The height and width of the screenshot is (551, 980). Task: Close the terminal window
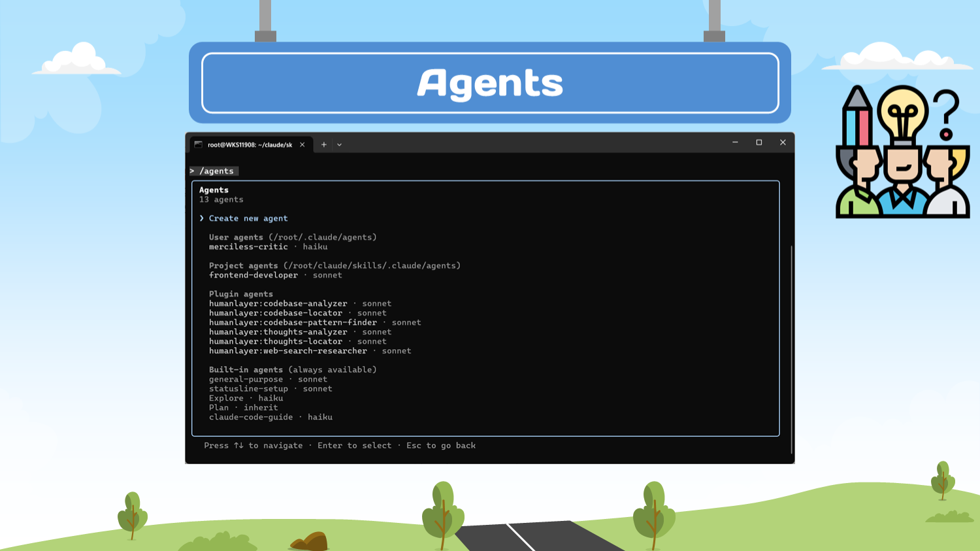click(783, 142)
